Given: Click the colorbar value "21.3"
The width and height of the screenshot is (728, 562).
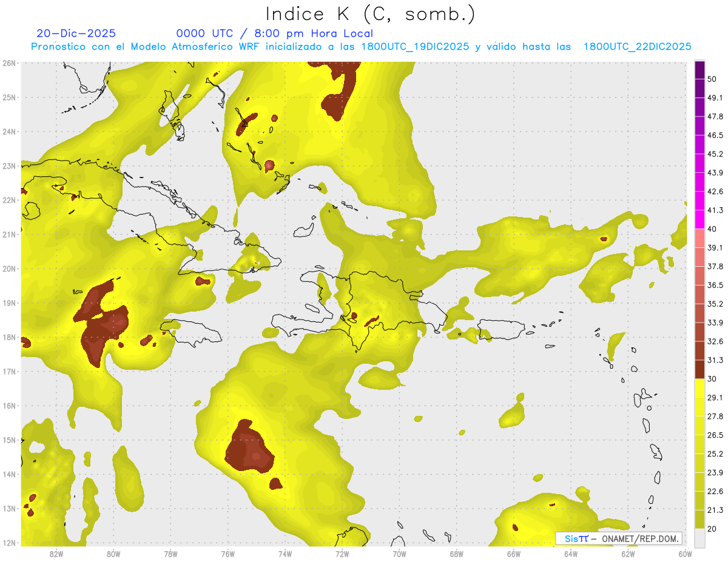Looking at the screenshot, I should [x=715, y=510].
